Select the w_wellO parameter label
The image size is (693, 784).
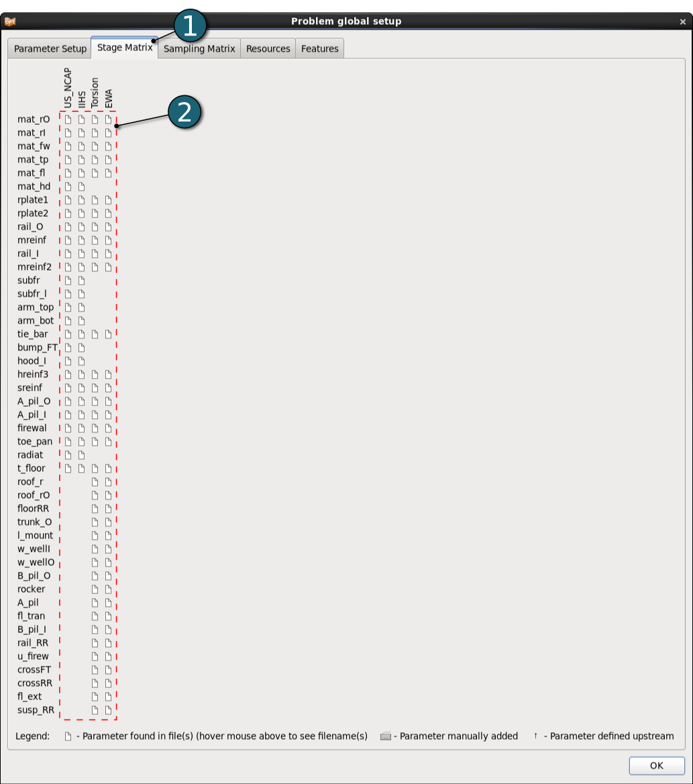[36, 562]
